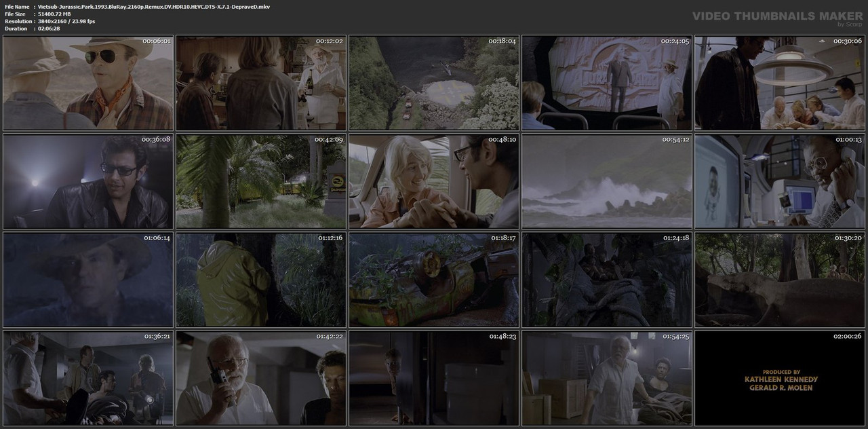Pick the thumbnail timestamped 01:24:18
The image size is (868, 429).
tap(607, 280)
